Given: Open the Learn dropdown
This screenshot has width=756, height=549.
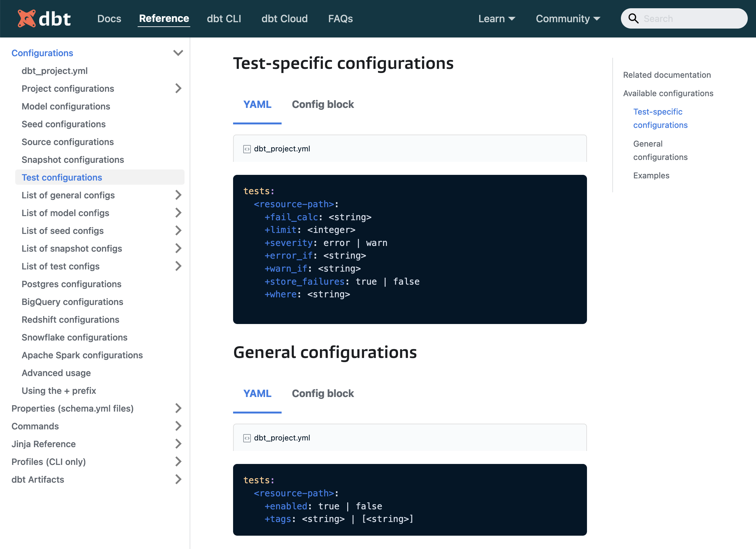Looking at the screenshot, I should point(496,19).
